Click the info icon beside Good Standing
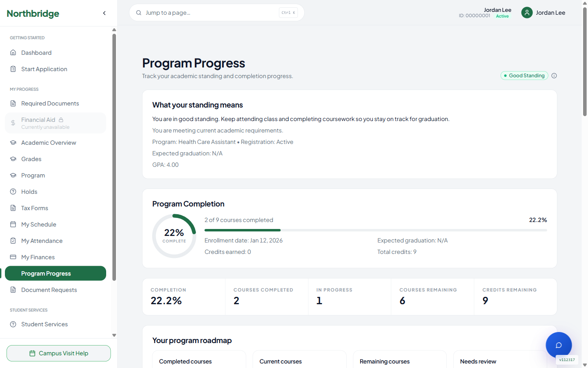 [x=554, y=76]
